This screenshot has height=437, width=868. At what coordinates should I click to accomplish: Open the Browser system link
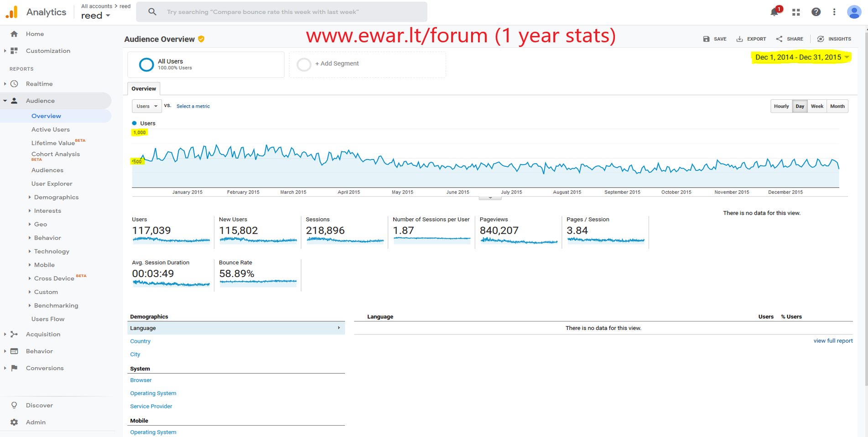click(140, 380)
